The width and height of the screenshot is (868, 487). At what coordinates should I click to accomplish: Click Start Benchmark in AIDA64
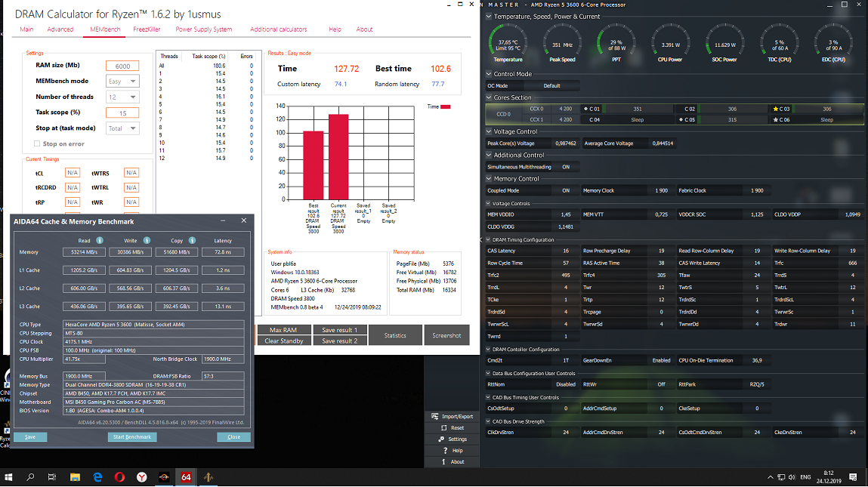tap(131, 437)
